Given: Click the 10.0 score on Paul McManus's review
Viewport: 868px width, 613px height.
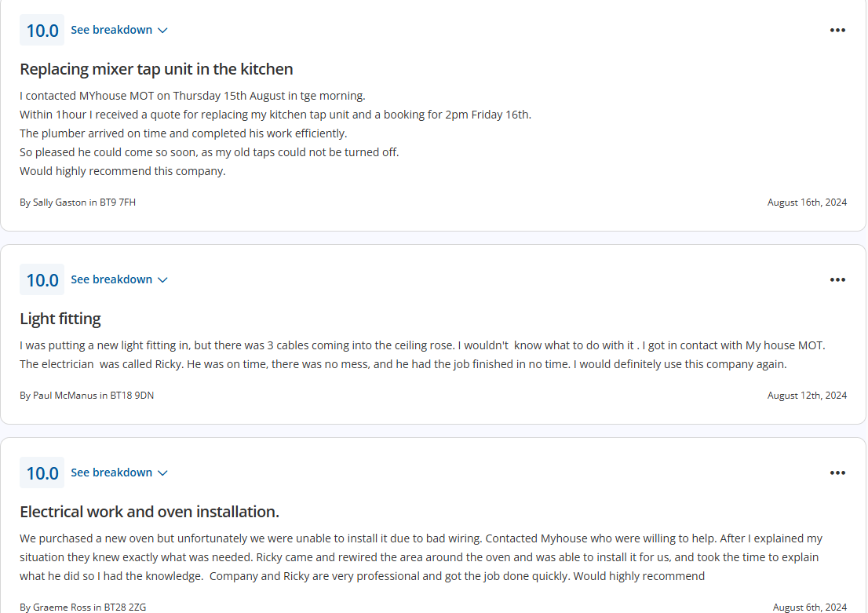Looking at the screenshot, I should point(42,280).
